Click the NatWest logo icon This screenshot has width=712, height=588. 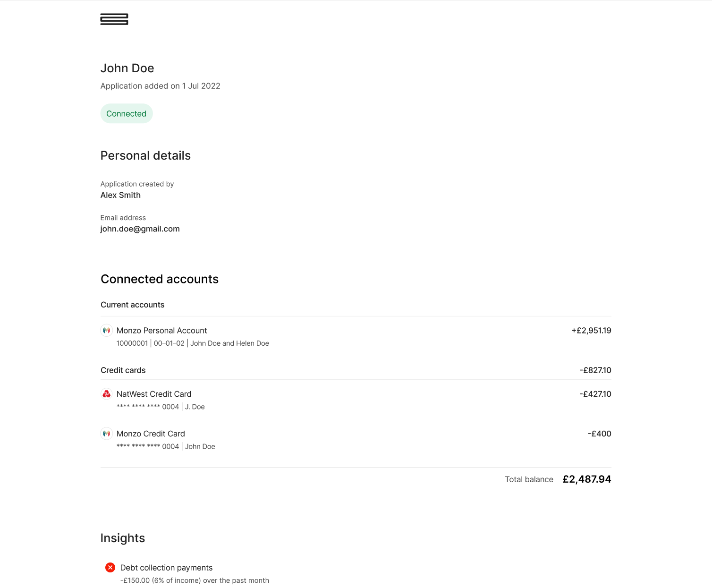point(107,394)
